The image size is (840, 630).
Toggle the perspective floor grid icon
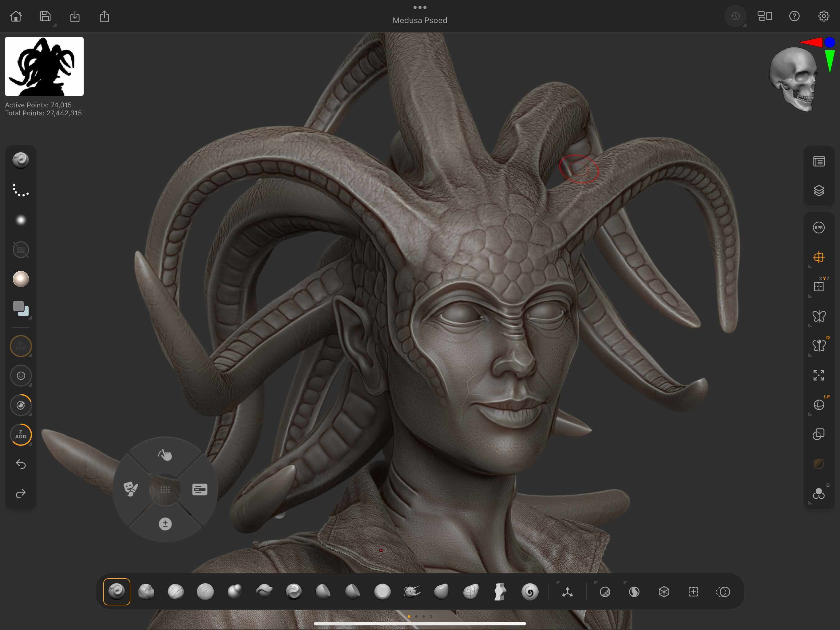coord(818,257)
